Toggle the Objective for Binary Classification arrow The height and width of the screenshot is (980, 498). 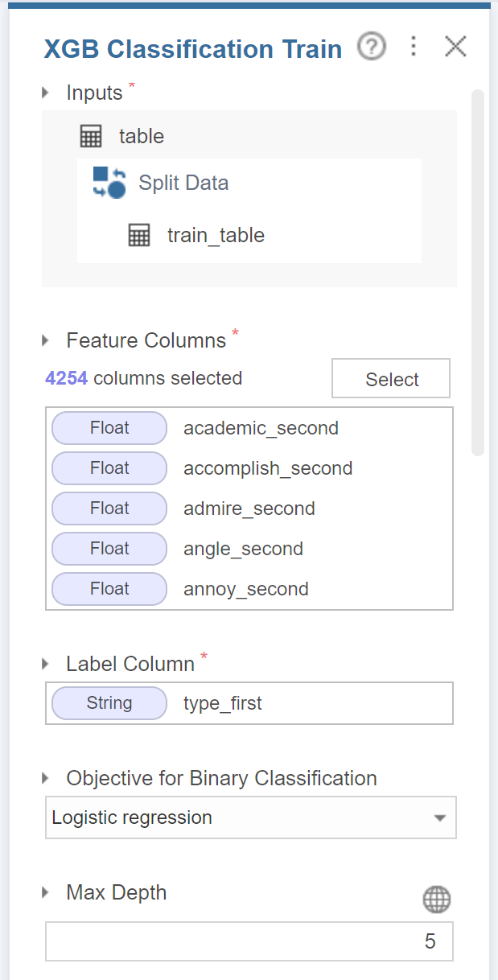point(46,779)
